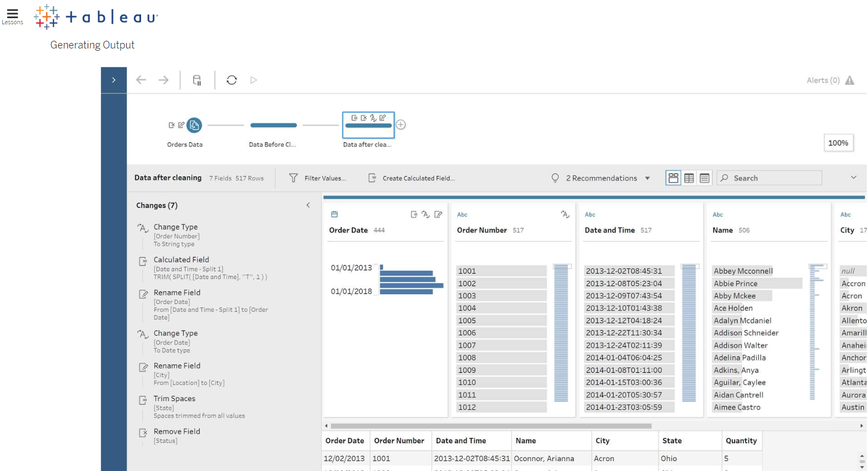
Task: Open the Lessons hamburger menu
Action: pyautogui.click(x=12, y=17)
